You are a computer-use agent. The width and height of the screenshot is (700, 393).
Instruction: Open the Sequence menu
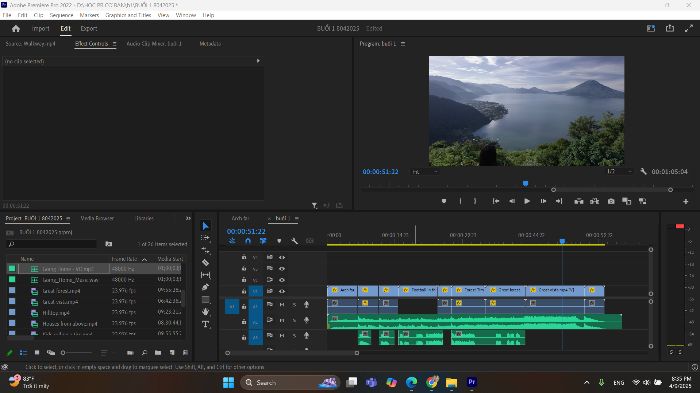[x=61, y=15]
